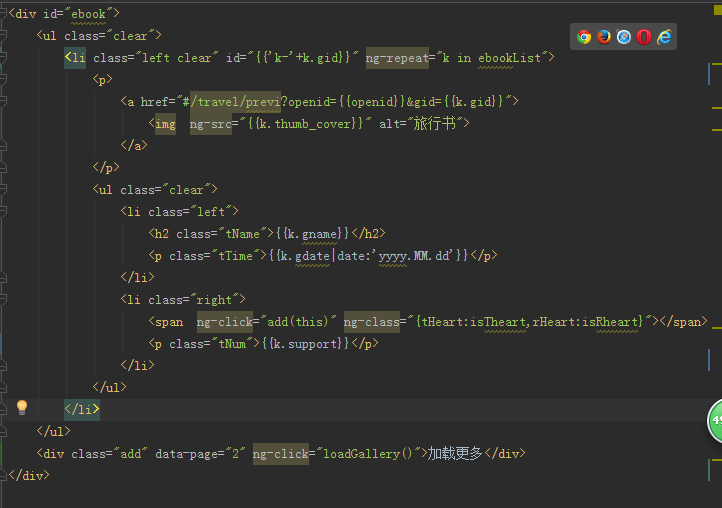The width and height of the screenshot is (722, 508).
Task: Click the k.support binding
Action: [305, 344]
